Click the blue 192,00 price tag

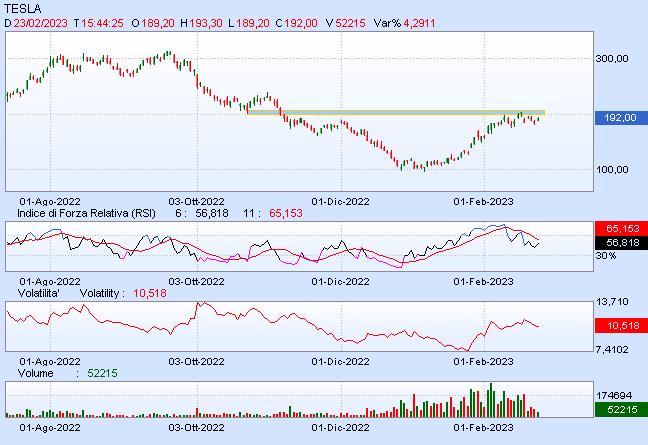[621, 118]
